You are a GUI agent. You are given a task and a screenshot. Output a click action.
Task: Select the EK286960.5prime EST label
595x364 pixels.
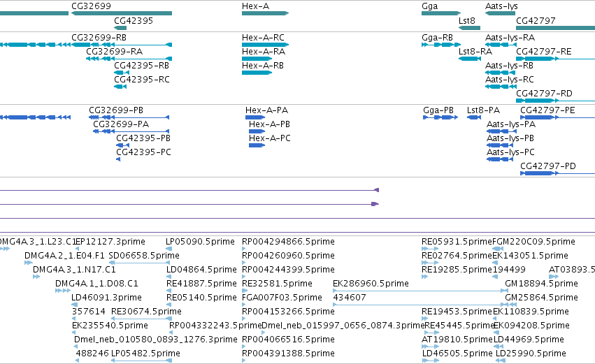[x=371, y=284]
